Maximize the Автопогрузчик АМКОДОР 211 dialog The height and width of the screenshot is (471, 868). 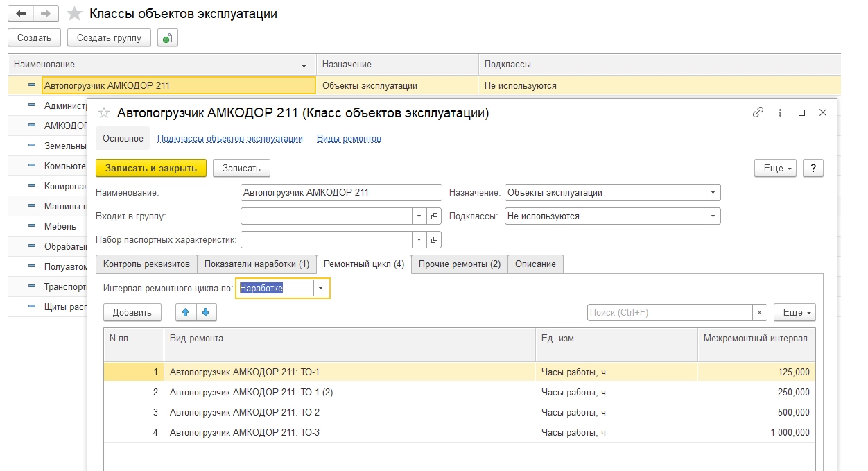click(802, 112)
